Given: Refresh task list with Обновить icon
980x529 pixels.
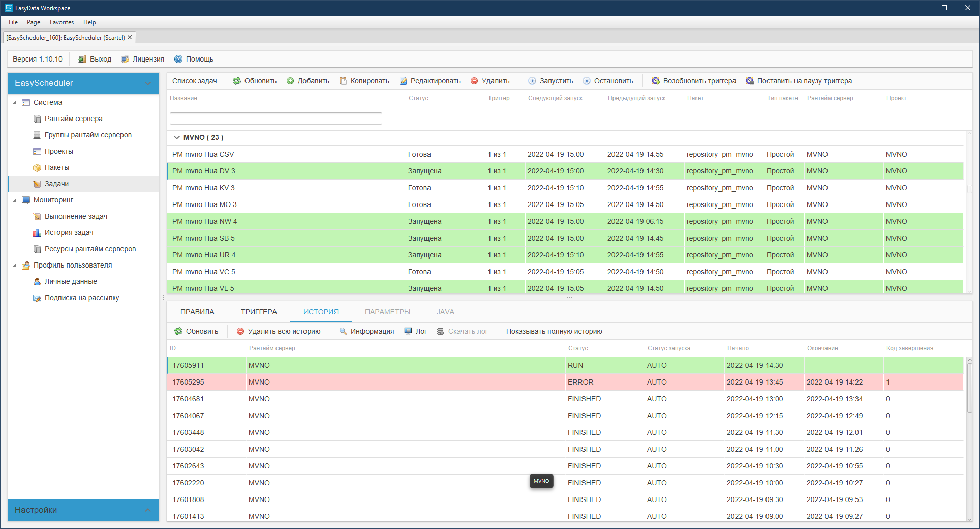Looking at the screenshot, I should click(237, 81).
